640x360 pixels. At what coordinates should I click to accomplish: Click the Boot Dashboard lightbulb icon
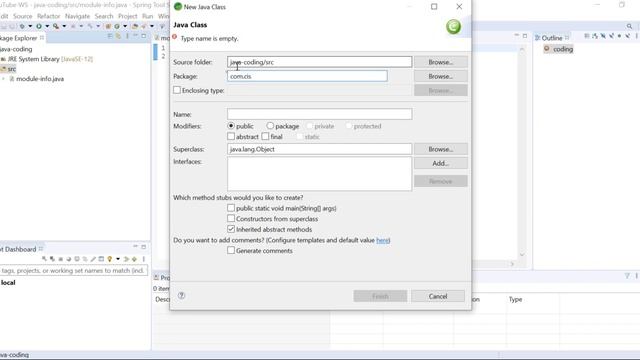109,259
